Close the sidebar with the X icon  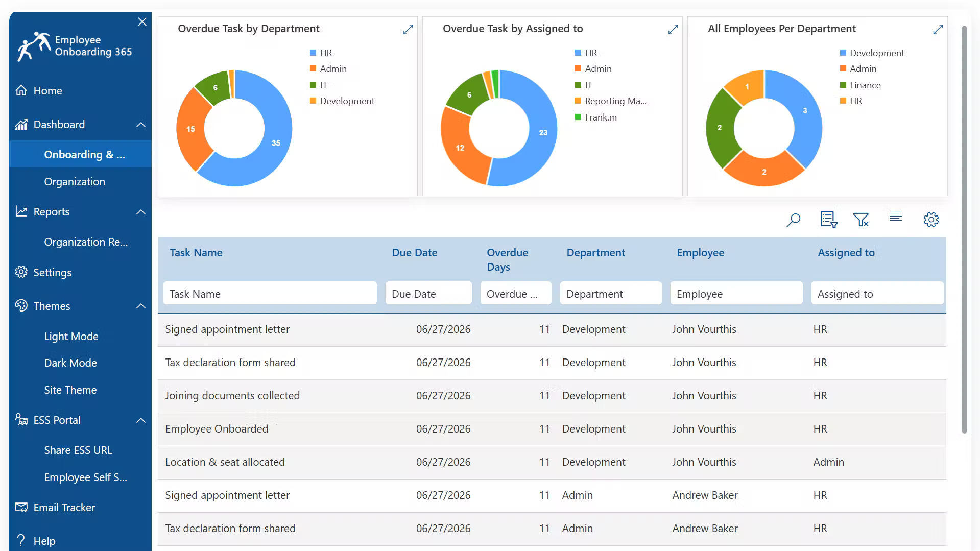click(142, 22)
